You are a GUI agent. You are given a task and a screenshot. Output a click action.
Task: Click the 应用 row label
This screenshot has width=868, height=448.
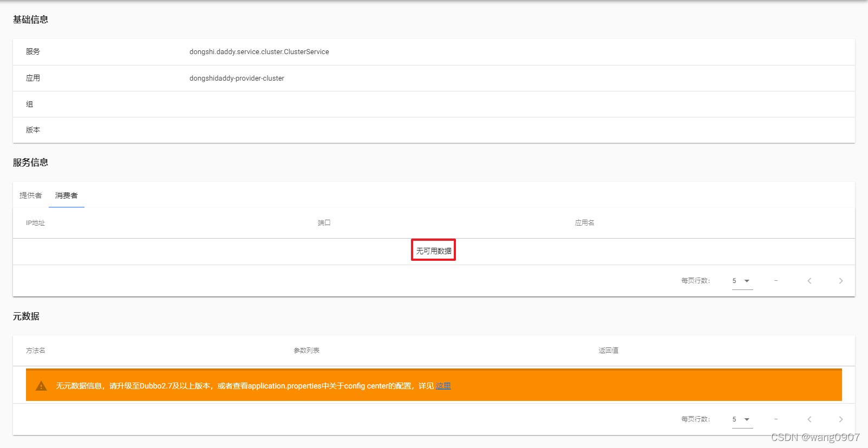33,78
